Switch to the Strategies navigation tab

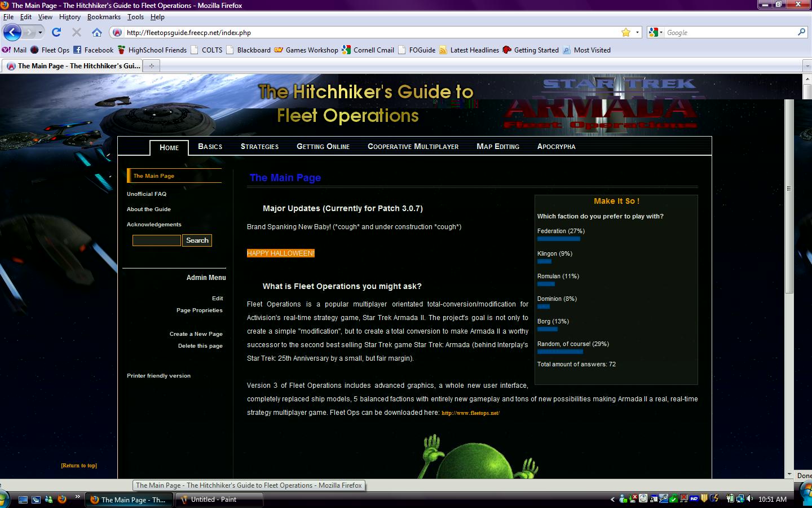(259, 146)
